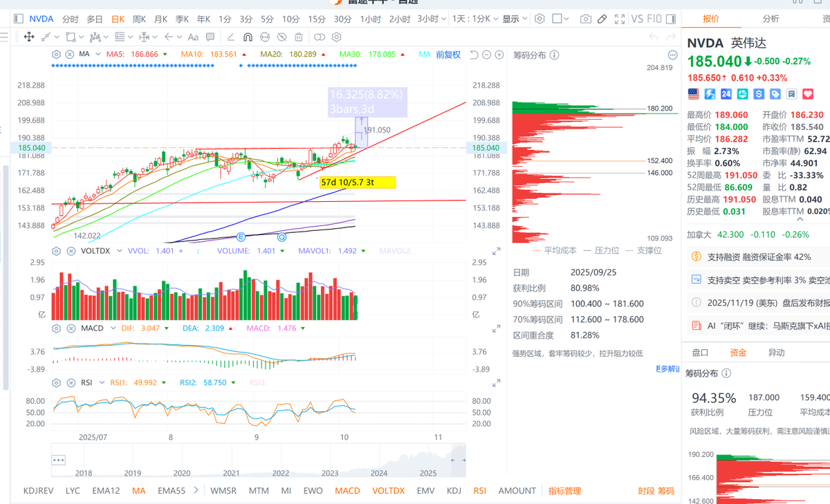Viewport: 830px width, 504px height.
Task: Select the 分时 intraday tab
Action: click(x=70, y=19)
